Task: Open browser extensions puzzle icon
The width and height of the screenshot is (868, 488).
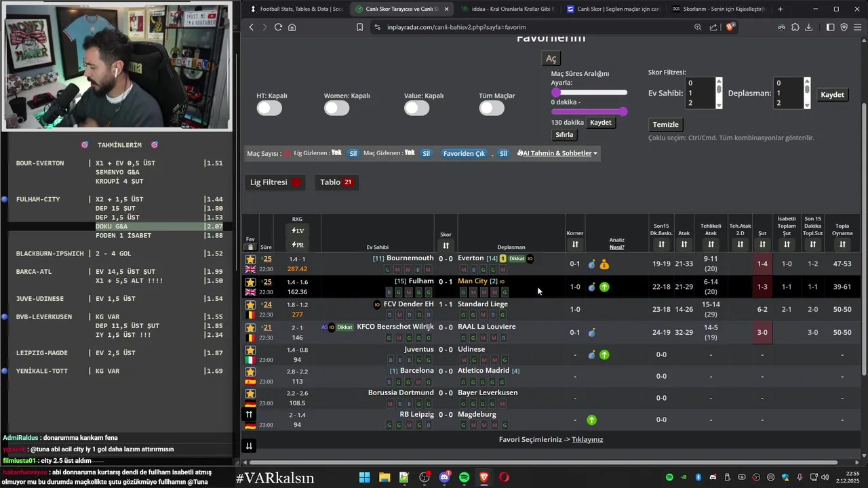Action: tap(795, 27)
